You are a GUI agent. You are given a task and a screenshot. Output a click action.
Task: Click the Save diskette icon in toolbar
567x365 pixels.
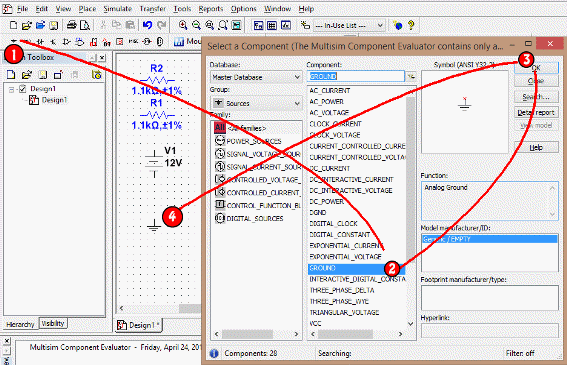pos(54,25)
